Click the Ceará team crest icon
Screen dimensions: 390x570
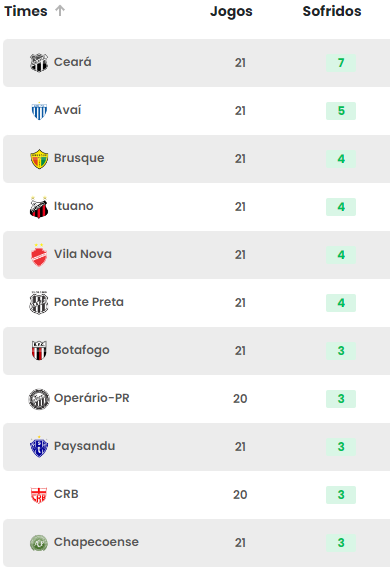pyautogui.click(x=39, y=63)
